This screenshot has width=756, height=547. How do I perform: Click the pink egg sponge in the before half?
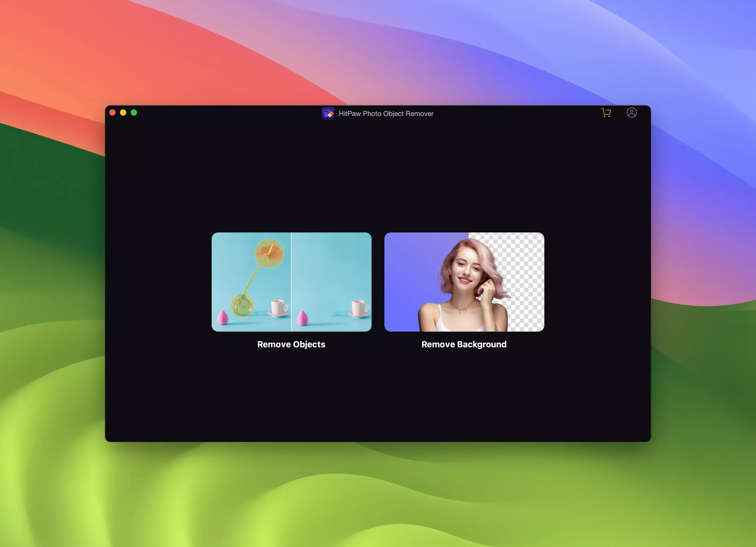coord(223,317)
